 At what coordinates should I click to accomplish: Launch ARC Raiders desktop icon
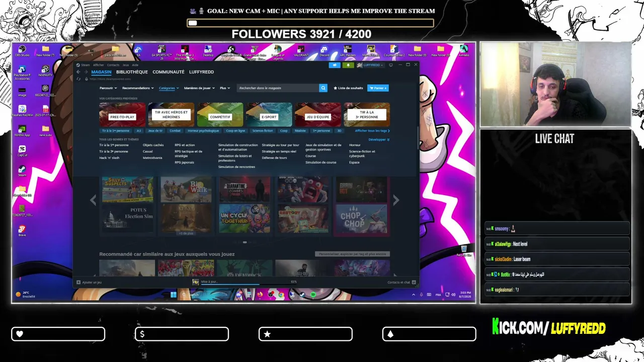tap(347, 51)
